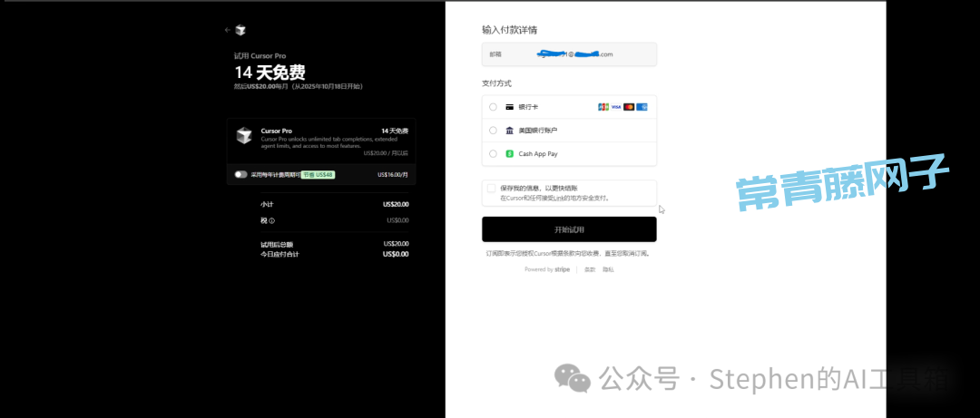
Task: Click the Cursor logo beside the back arrow
Action: click(240, 30)
